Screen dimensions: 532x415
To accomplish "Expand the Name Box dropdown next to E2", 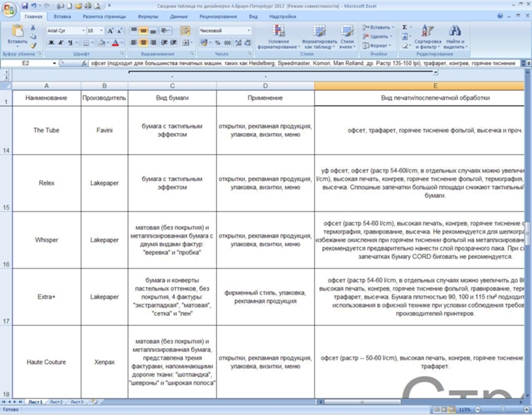I will (54, 63).
